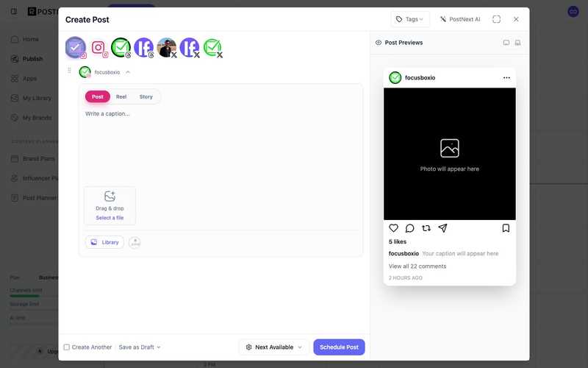
Task: Expand the Create Post dialog to fullscreen
Action: coord(496,19)
